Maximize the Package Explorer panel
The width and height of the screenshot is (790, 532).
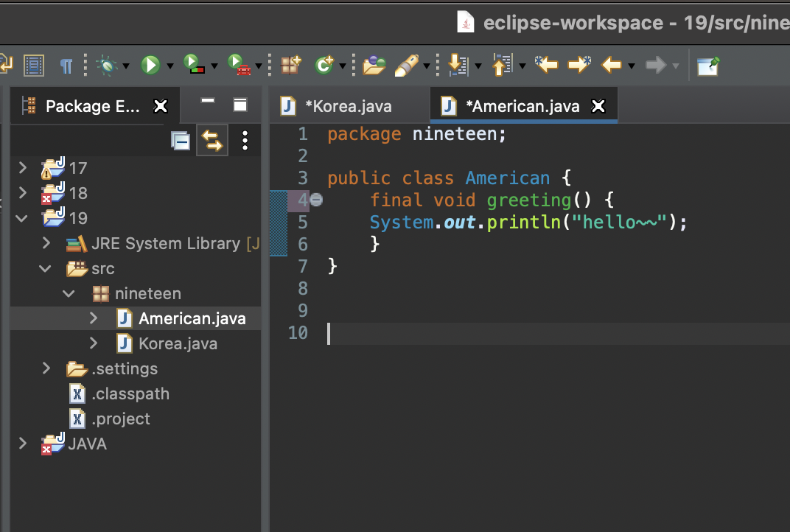click(x=240, y=105)
